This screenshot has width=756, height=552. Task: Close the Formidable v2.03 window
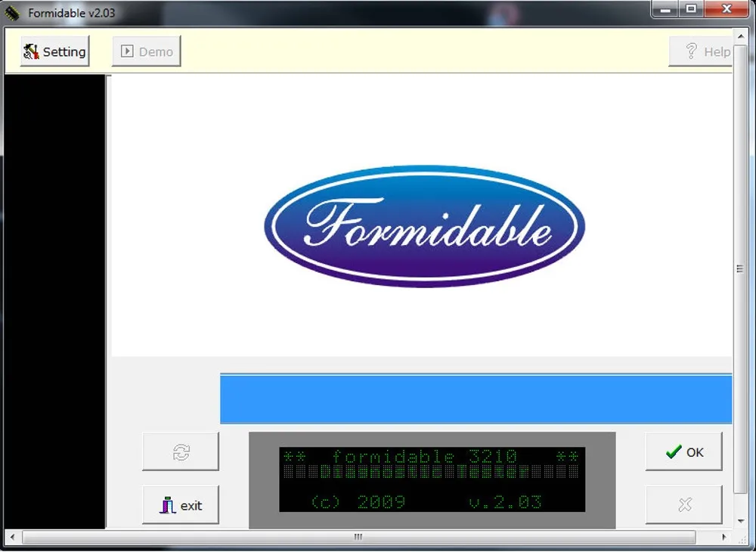[x=726, y=9]
